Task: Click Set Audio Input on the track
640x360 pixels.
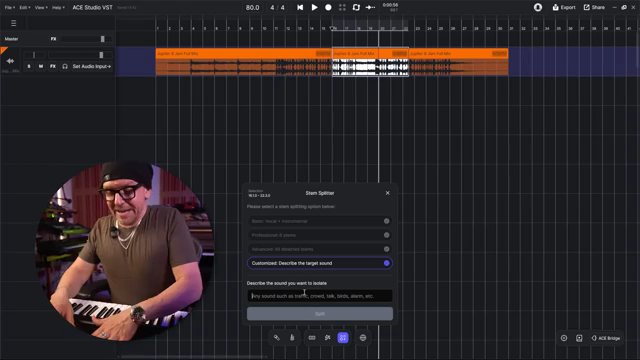Action: pos(91,66)
